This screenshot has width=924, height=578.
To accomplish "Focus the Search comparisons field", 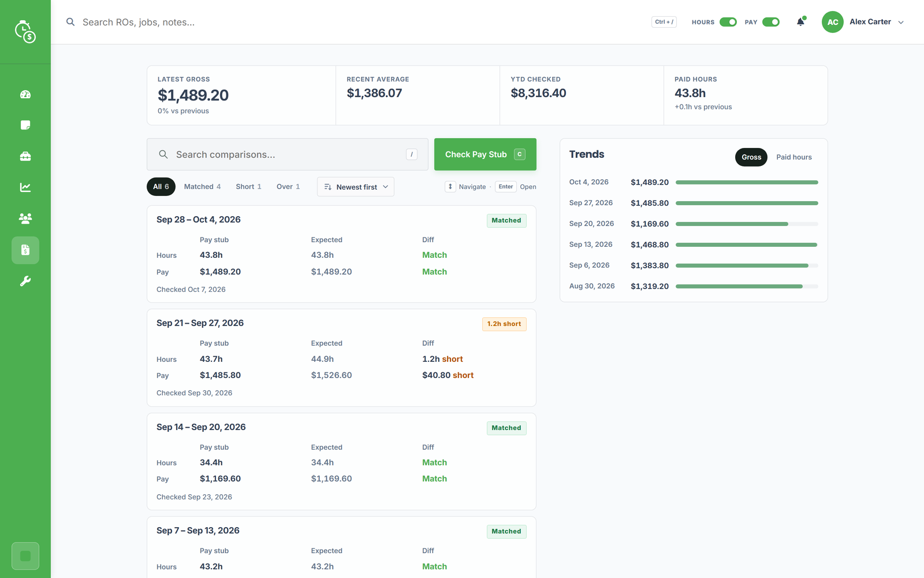I will [x=288, y=154].
